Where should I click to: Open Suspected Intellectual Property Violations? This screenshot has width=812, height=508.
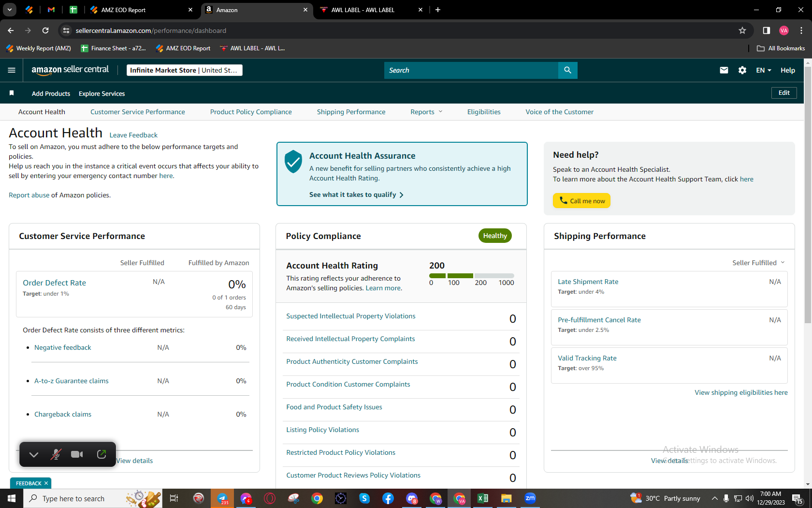click(x=350, y=316)
